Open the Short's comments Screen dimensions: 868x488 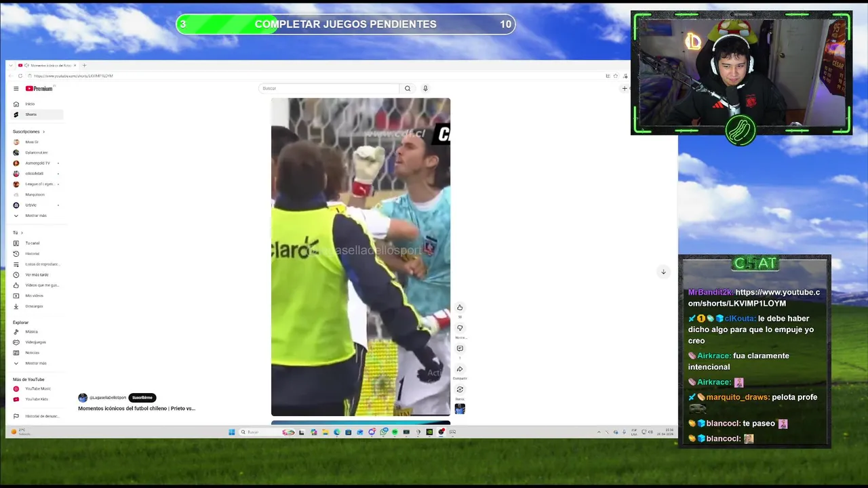[460, 348]
